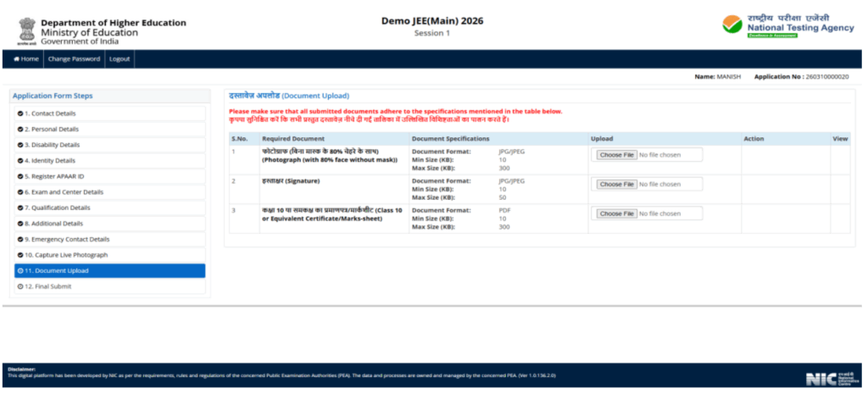Click Class 10 or Equivalent Certificate label
Image resolution: width=868 pixels, height=393 pixels.
pyautogui.click(x=332, y=214)
